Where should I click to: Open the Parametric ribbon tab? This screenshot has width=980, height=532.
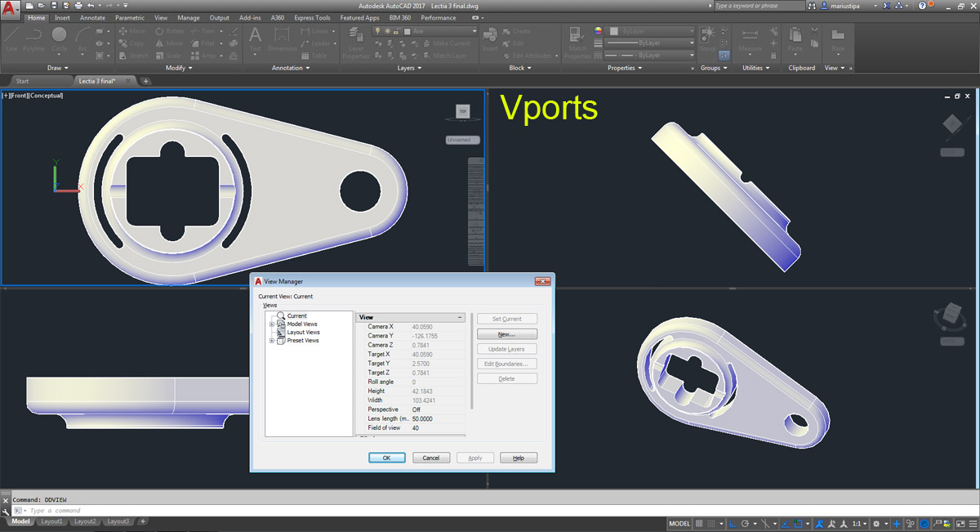tap(130, 17)
